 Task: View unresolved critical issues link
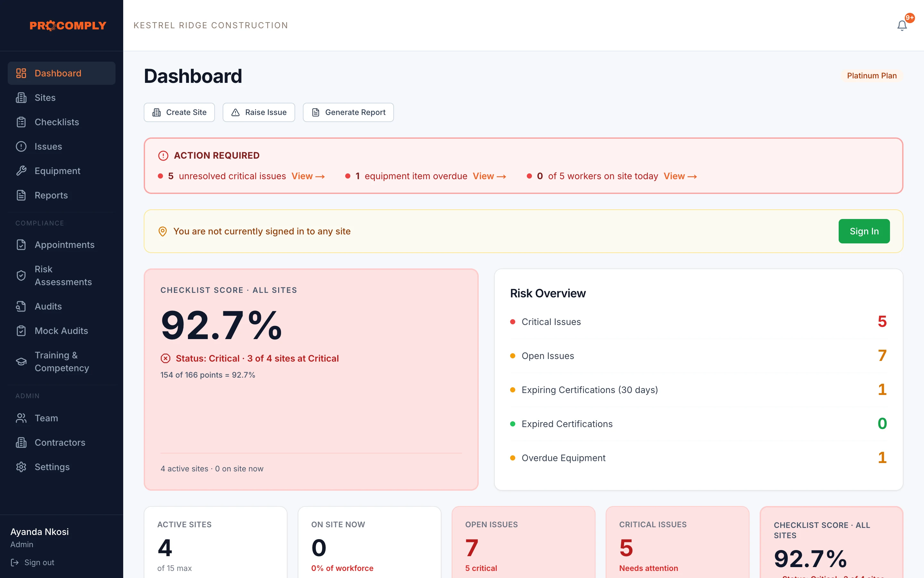pyautogui.click(x=308, y=176)
